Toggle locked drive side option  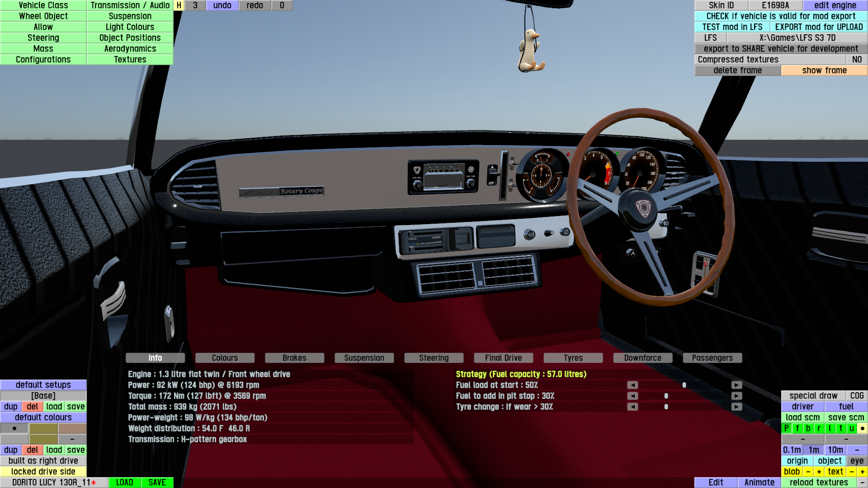point(43,472)
